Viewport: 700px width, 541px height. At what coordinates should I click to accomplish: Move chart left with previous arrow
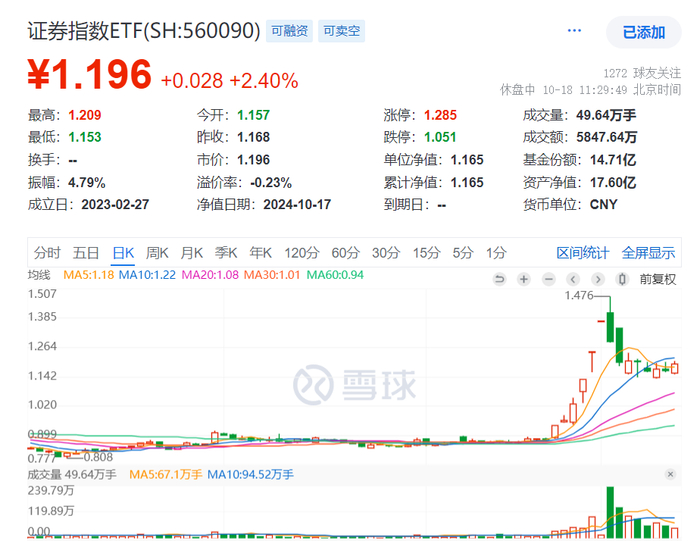(x=573, y=279)
